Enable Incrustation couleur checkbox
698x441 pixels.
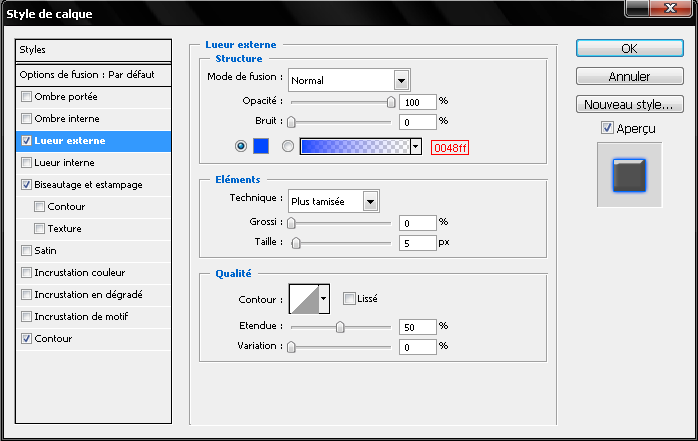tap(26, 272)
